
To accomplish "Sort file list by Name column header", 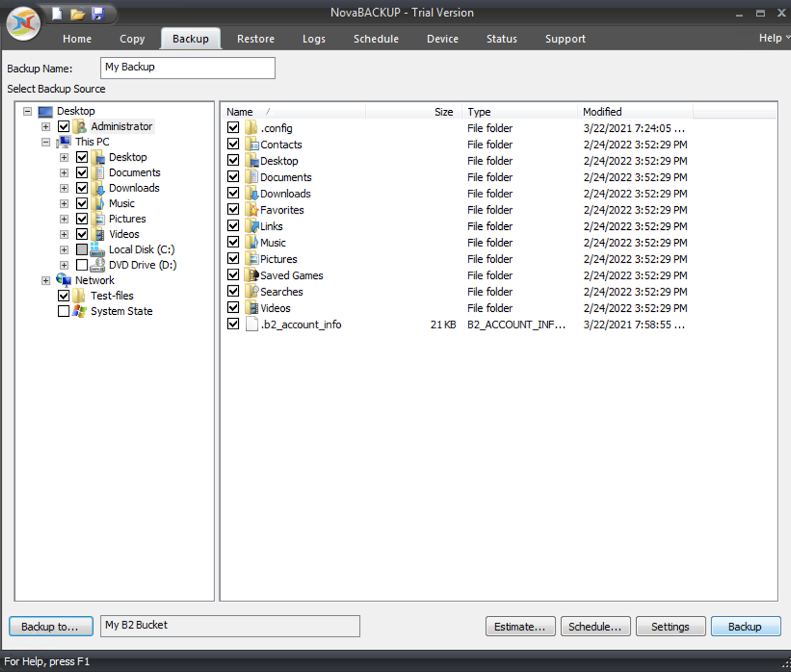I will (294, 112).
